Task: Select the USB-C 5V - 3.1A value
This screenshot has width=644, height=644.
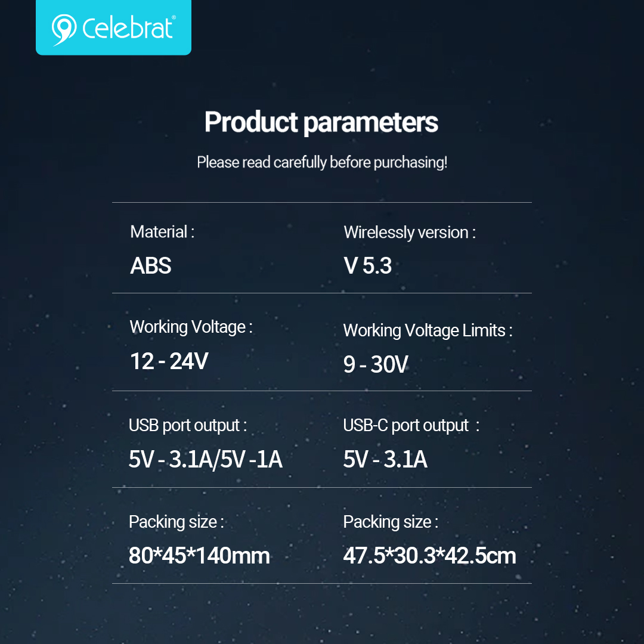Action: pyautogui.click(x=385, y=459)
